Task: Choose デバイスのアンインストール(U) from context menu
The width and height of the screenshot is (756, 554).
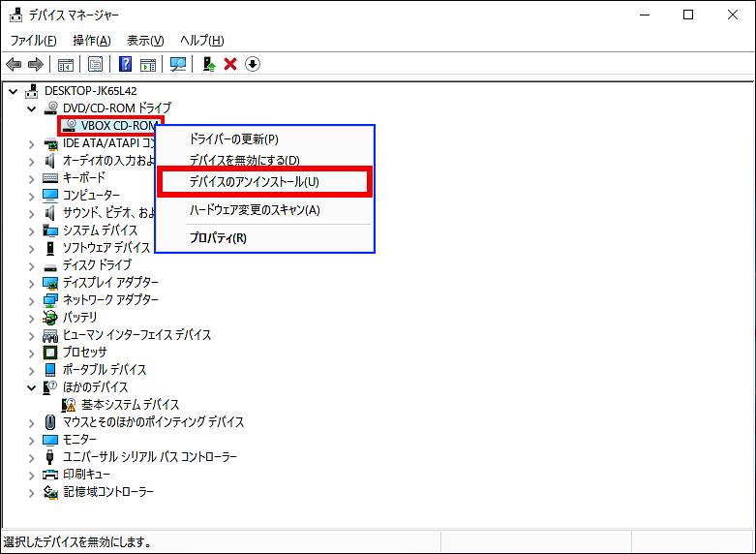Action: click(264, 182)
